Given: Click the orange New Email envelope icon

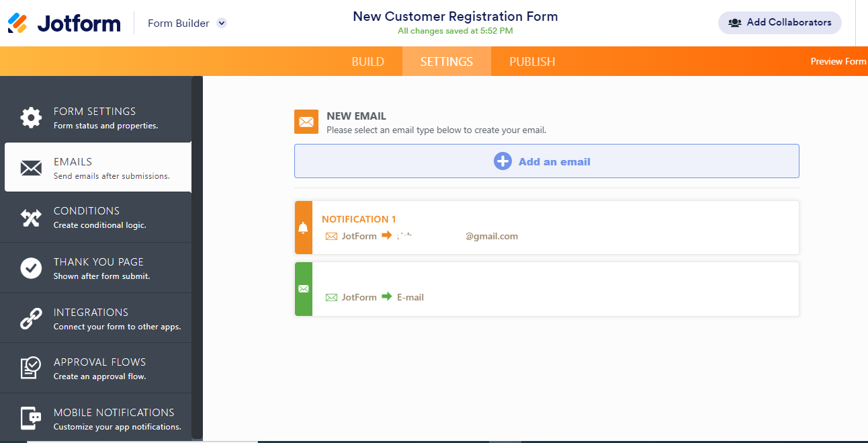Looking at the screenshot, I should [306, 122].
